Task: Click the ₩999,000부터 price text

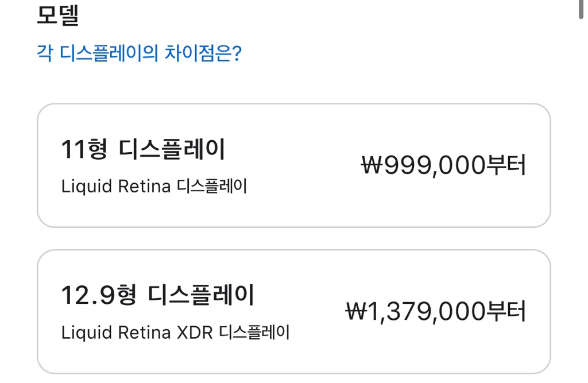Action: 443,166
